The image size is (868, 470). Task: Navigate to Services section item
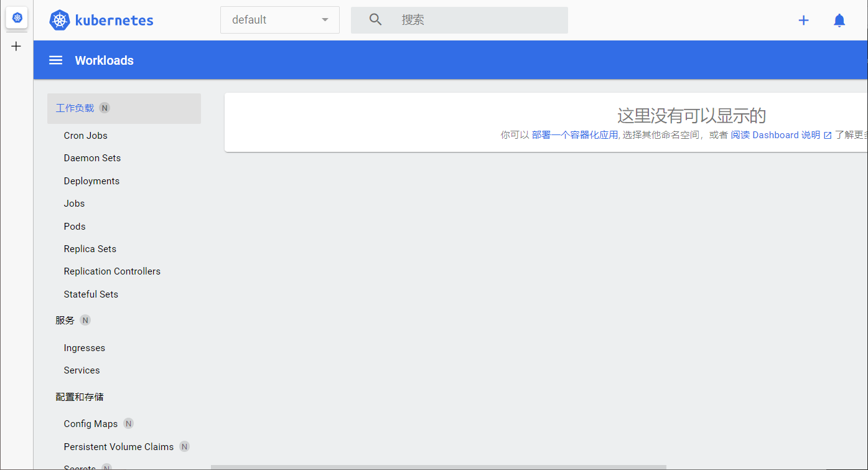[82, 370]
